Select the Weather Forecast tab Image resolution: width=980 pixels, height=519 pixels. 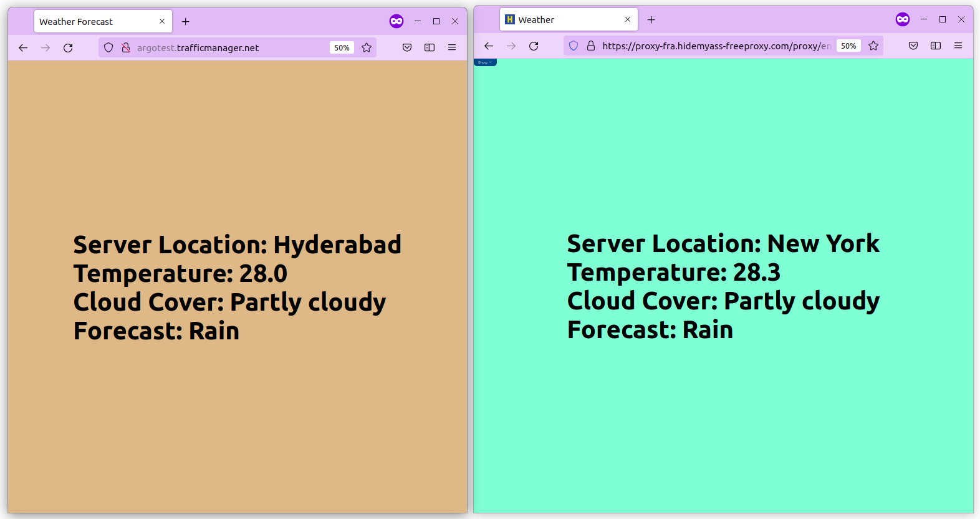click(x=103, y=21)
